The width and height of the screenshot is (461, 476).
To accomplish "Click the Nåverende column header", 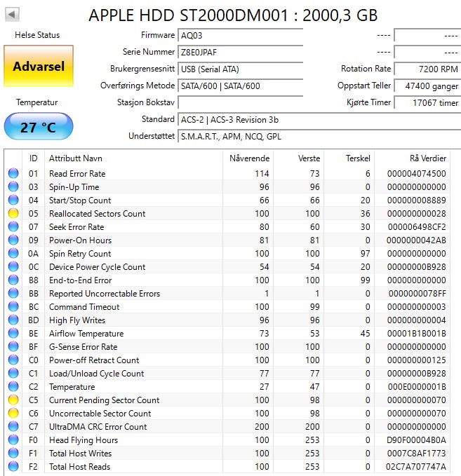I will pyautogui.click(x=249, y=158).
